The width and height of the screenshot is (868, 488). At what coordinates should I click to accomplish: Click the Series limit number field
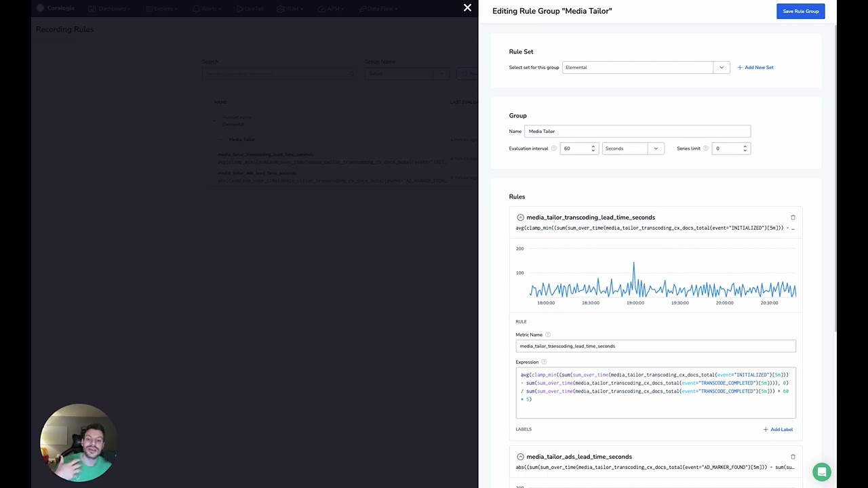pos(731,148)
